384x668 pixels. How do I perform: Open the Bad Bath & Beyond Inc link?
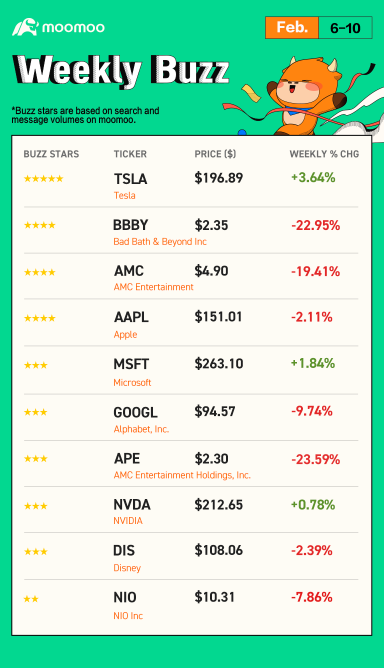160,242
